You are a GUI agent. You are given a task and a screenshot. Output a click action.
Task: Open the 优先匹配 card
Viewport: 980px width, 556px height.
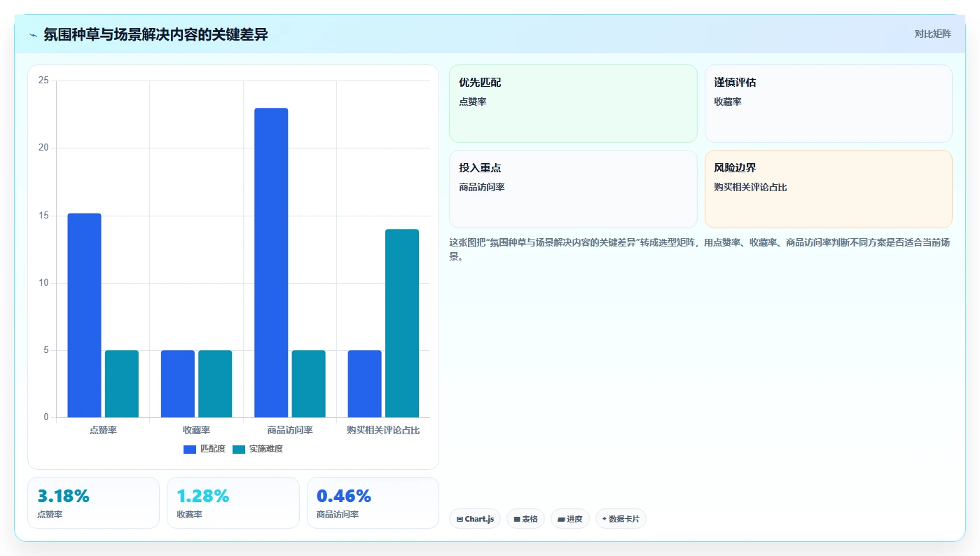point(573,104)
